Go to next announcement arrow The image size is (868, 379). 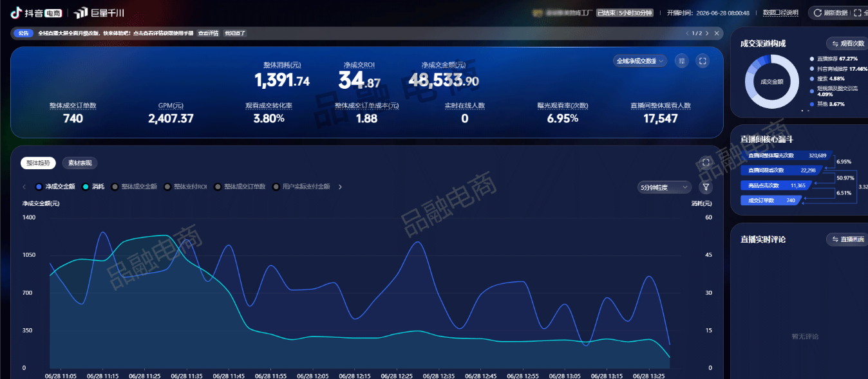[x=707, y=33]
